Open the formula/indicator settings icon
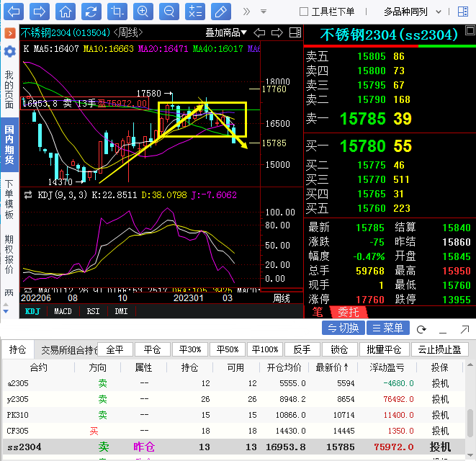Viewport: 476px width, 461px height. [195, 12]
